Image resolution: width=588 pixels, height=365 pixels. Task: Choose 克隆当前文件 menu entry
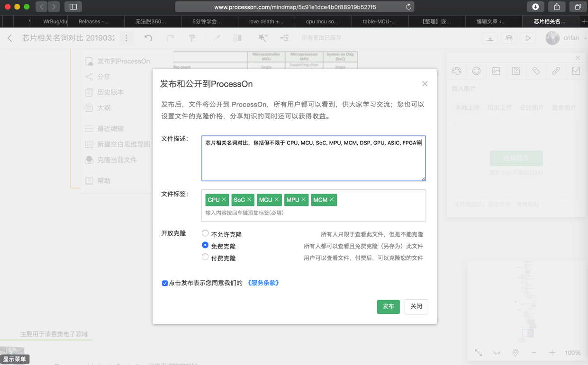(111, 160)
